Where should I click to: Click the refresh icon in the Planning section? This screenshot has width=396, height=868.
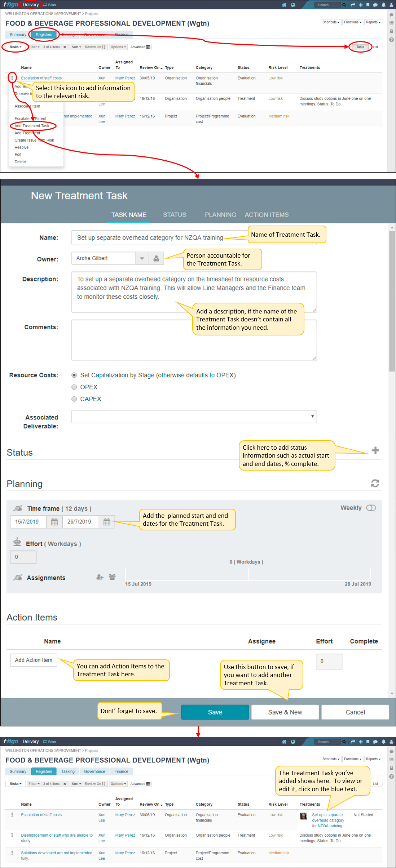(x=375, y=483)
